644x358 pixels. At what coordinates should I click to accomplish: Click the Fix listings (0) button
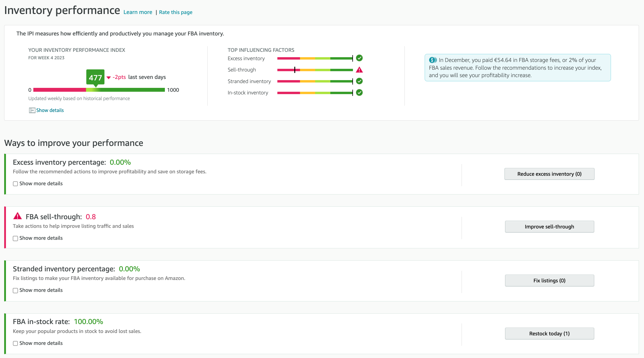pyautogui.click(x=549, y=281)
